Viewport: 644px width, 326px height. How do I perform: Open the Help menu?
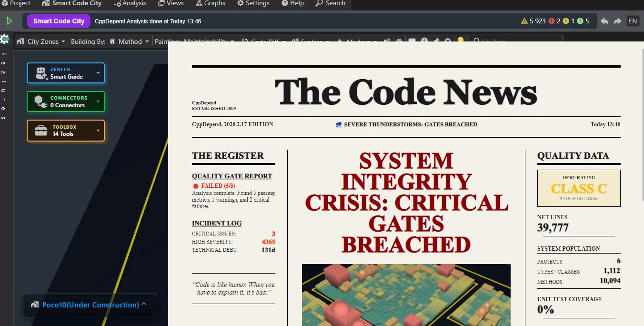click(x=292, y=3)
